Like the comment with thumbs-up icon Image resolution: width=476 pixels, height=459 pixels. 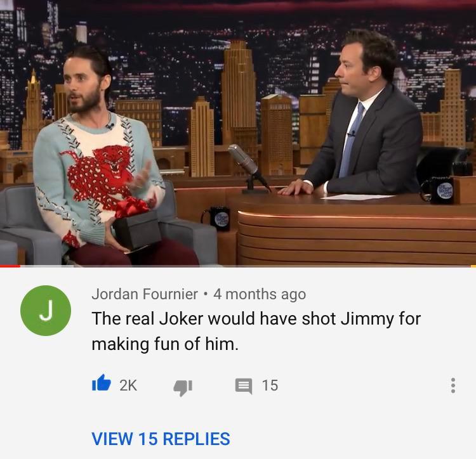click(101, 383)
